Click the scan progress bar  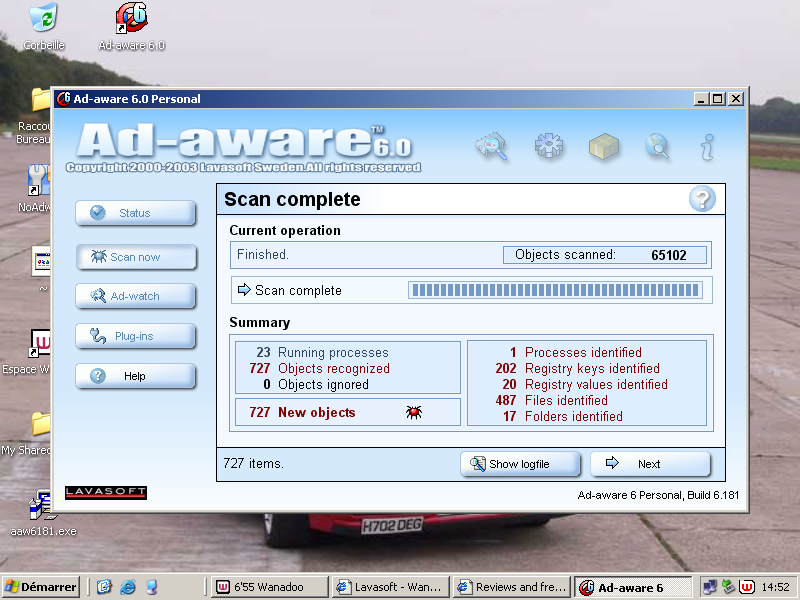[555, 290]
